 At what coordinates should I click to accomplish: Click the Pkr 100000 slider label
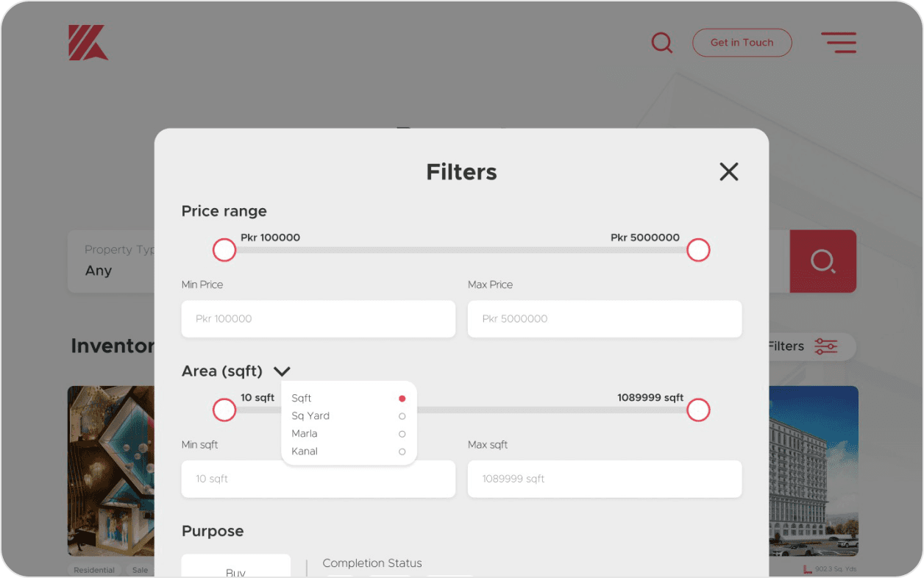pyautogui.click(x=271, y=238)
